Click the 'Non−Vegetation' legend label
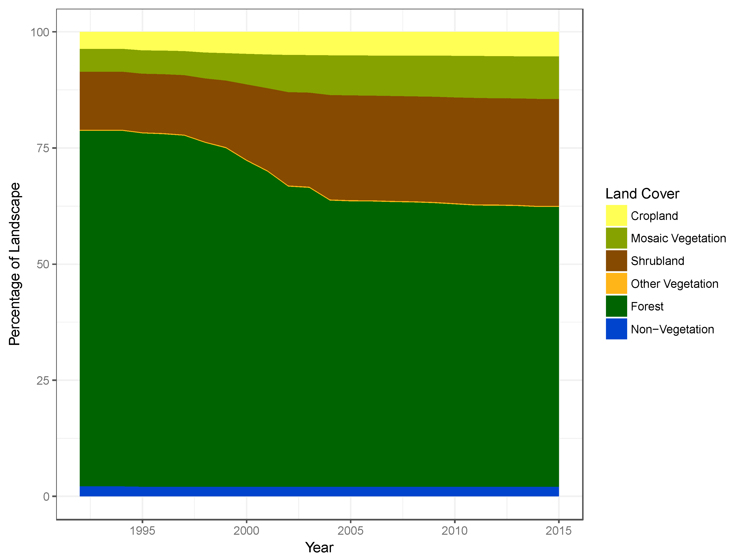 [672, 329]
